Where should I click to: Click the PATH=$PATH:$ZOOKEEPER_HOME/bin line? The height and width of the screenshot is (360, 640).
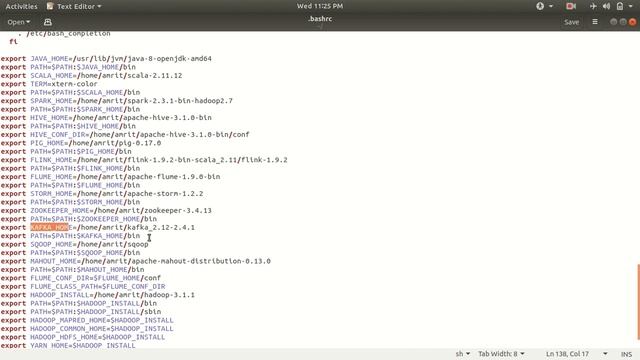pyautogui.click(x=79, y=219)
